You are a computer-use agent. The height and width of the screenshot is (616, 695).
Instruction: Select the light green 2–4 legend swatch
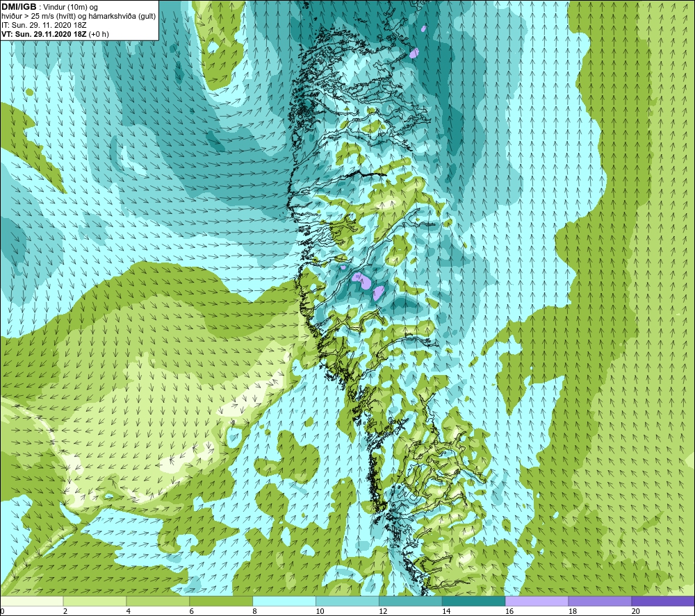95,601
